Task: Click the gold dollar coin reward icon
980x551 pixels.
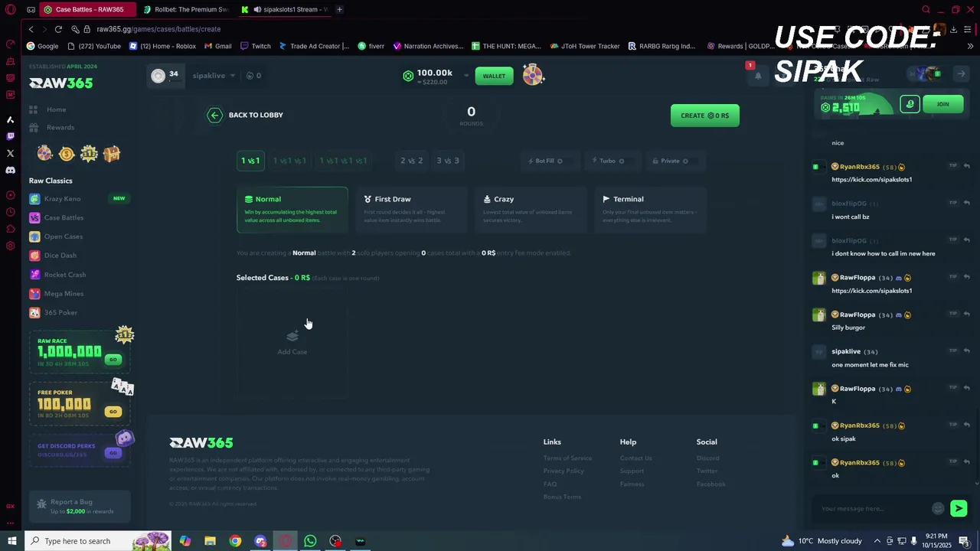Action: point(67,154)
